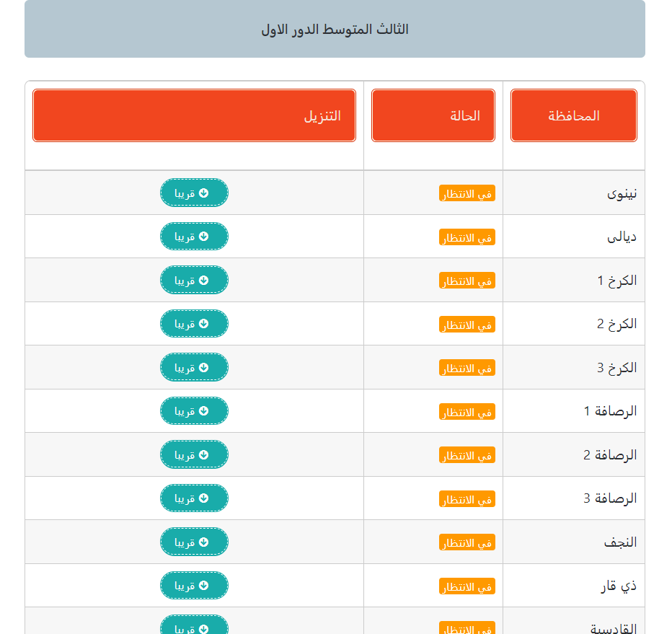Select the الحالة column header
The height and width of the screenshot is (634, 672).
pos(433,115)
